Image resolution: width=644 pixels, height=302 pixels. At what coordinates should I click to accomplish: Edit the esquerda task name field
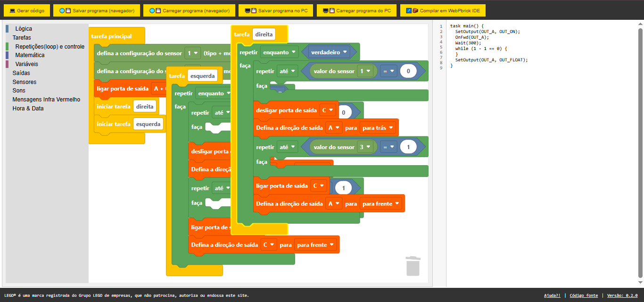coord(202,75)
